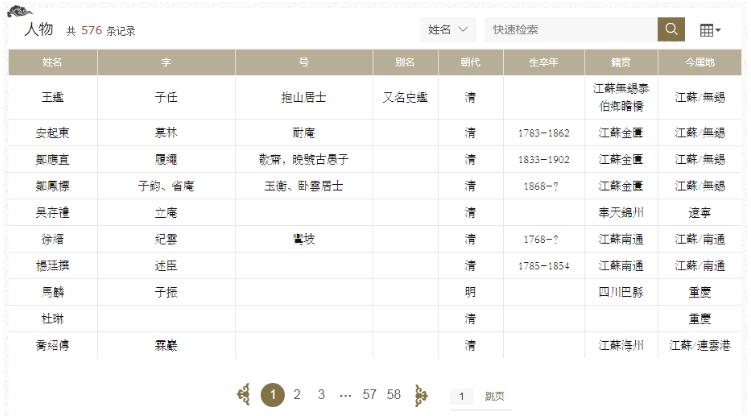Image resolution: width=751 pixels, height=416 pixels.
Task: Open last page 58
Action: (x=394, y=395)
